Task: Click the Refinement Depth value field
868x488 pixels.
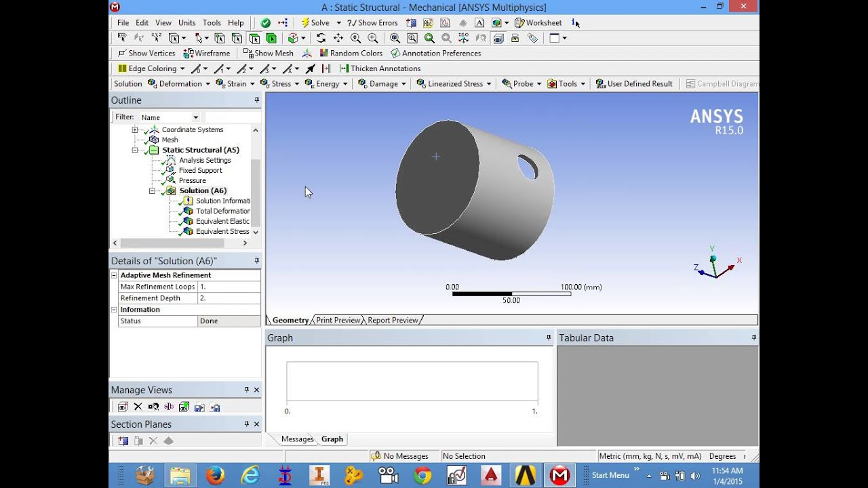Action: pos(229,298)
